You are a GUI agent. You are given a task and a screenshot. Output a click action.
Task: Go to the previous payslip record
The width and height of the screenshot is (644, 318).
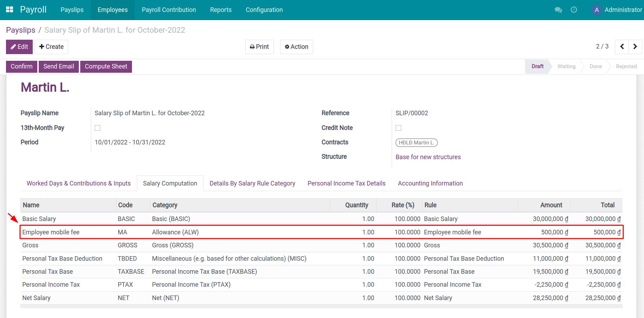[621, 46]
